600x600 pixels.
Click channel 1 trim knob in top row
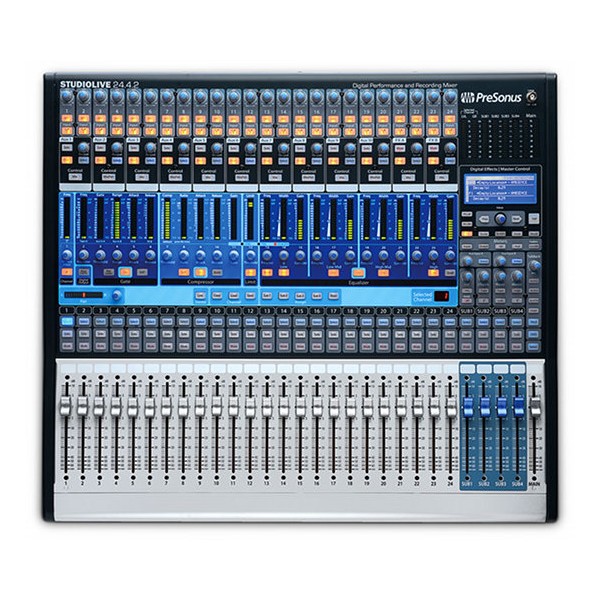tap(67, 98)
